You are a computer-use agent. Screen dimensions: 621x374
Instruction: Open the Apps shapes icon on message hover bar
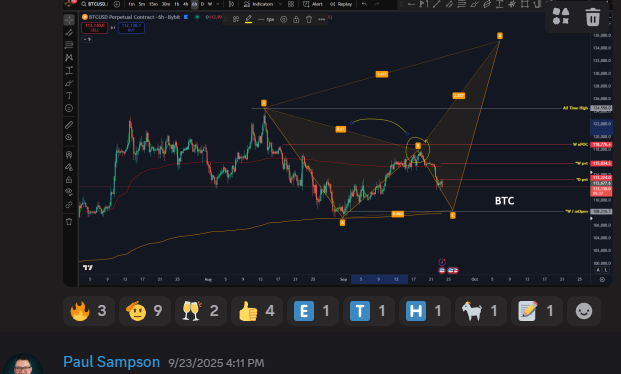(561, 17)
